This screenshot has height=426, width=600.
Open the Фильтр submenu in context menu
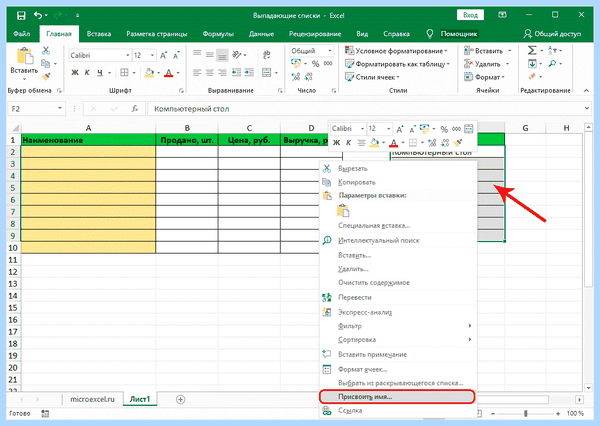(398, 326)
